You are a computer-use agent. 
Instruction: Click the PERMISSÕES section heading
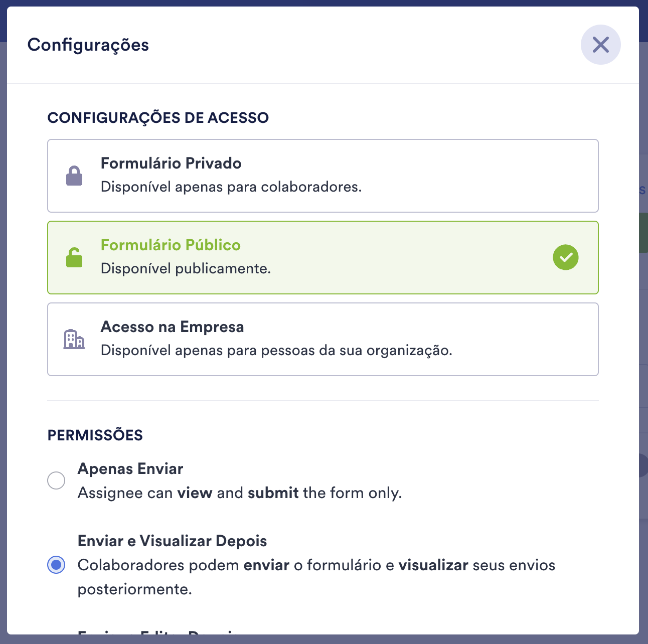pyautogui.click(x=95, y=435)
